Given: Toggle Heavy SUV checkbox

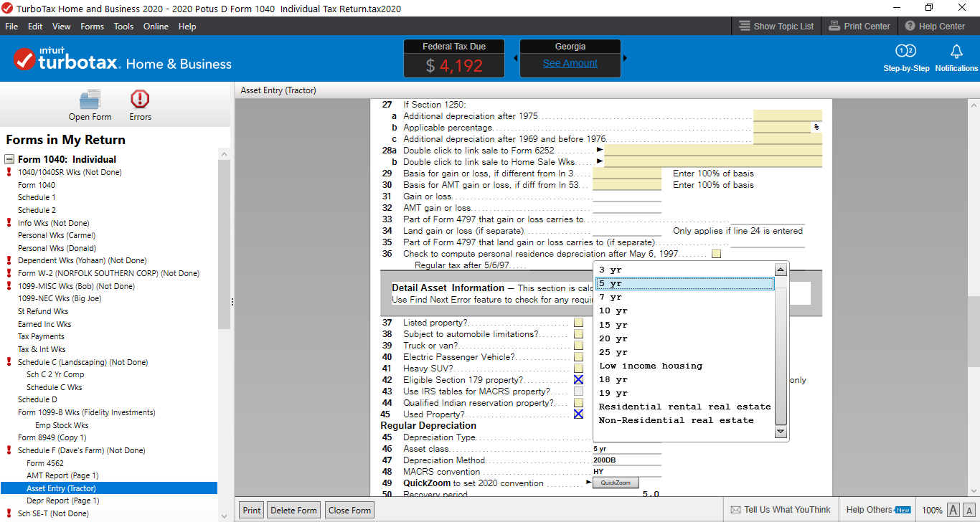Looking at the screenshot, I should point(578,369).
